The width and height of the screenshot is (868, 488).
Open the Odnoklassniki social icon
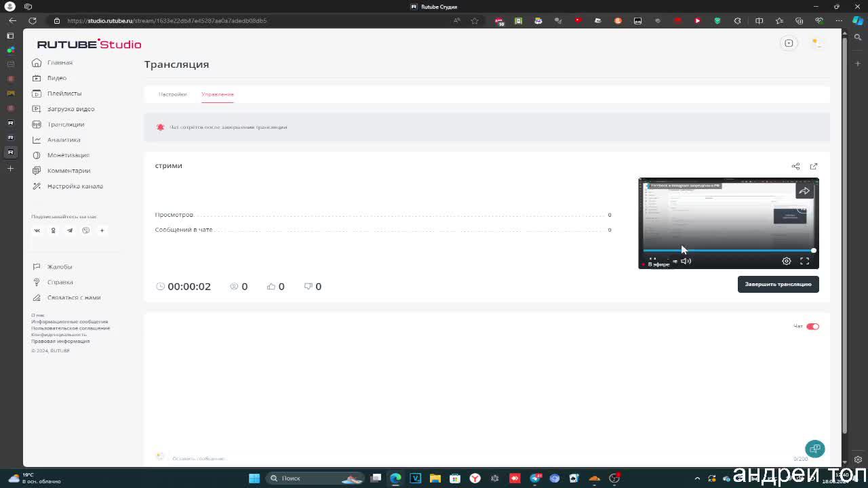tap(54, 230)
